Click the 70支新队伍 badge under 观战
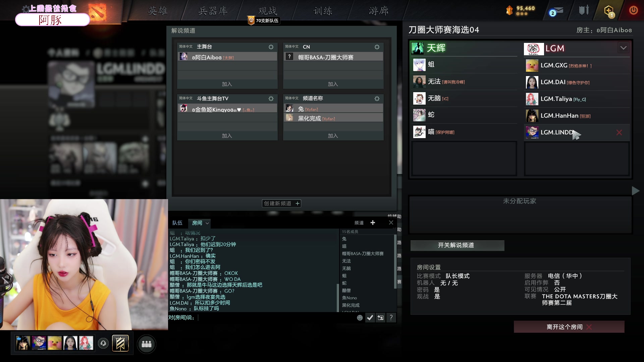 pyautogui.click(x=264, y=21)
